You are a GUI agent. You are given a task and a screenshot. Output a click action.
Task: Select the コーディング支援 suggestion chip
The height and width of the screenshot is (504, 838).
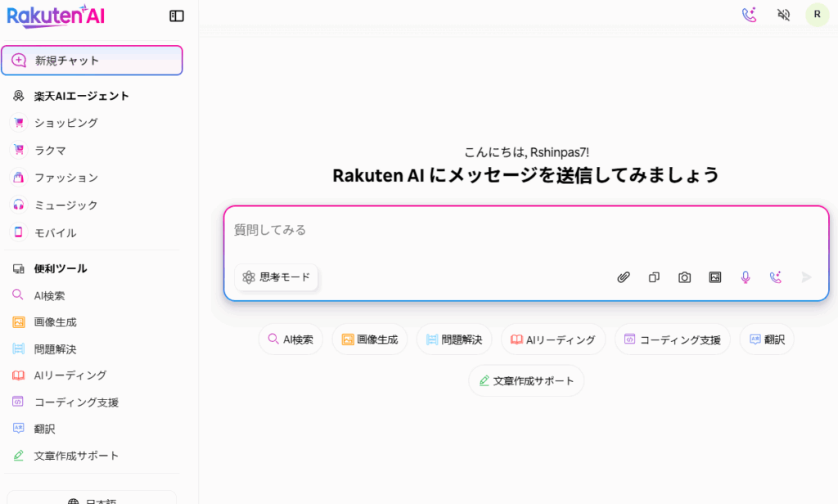tap(673, 340)
